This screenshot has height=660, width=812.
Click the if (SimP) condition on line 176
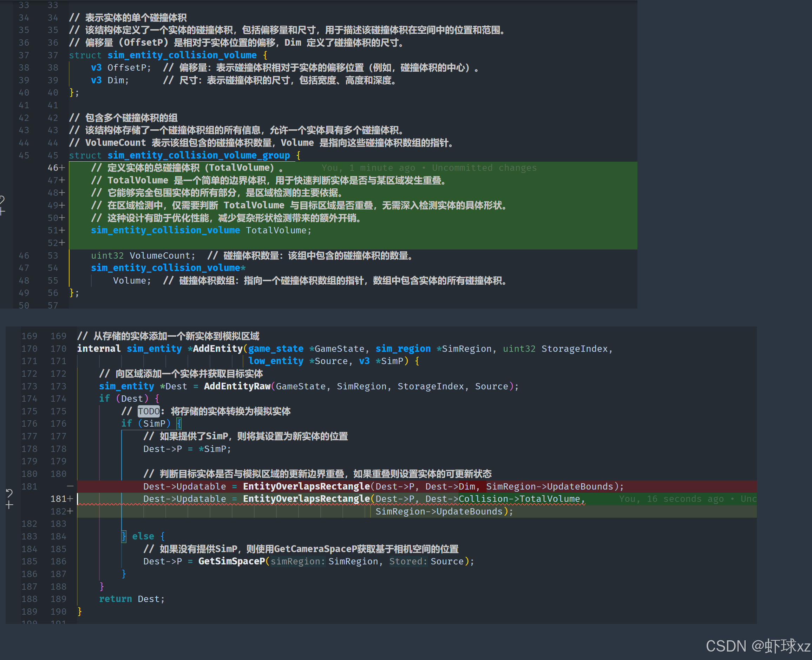pyautogui.click(x=146, y=423)
